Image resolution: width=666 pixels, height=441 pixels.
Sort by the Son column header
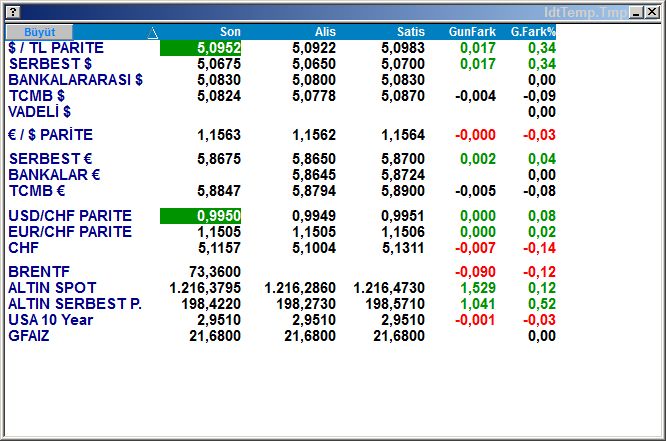tap(230, 32)
